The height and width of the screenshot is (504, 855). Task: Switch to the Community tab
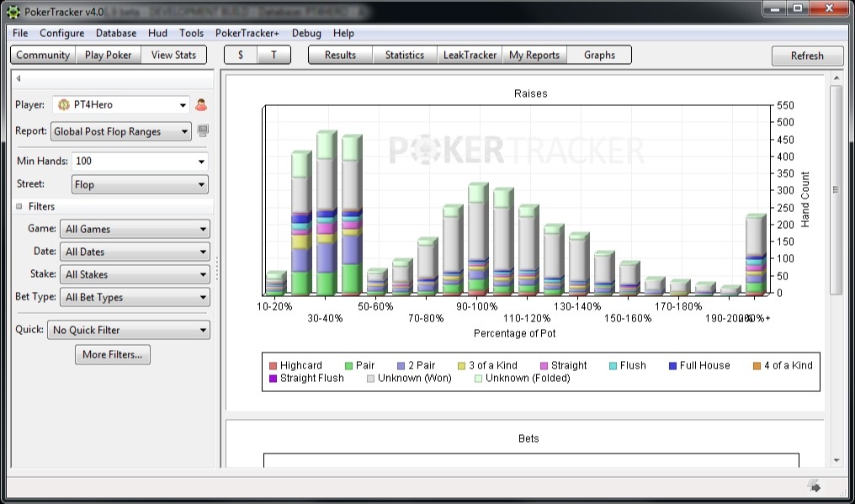(x=43, y=55)
